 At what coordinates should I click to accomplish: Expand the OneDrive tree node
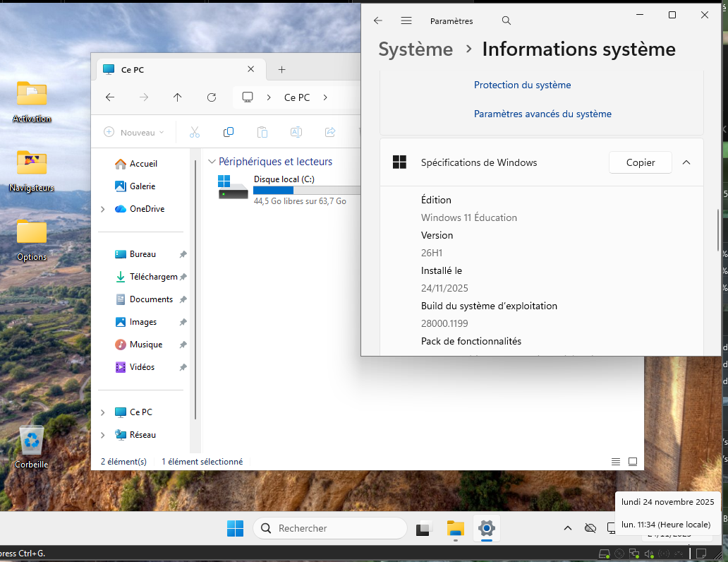coord(103,209)
